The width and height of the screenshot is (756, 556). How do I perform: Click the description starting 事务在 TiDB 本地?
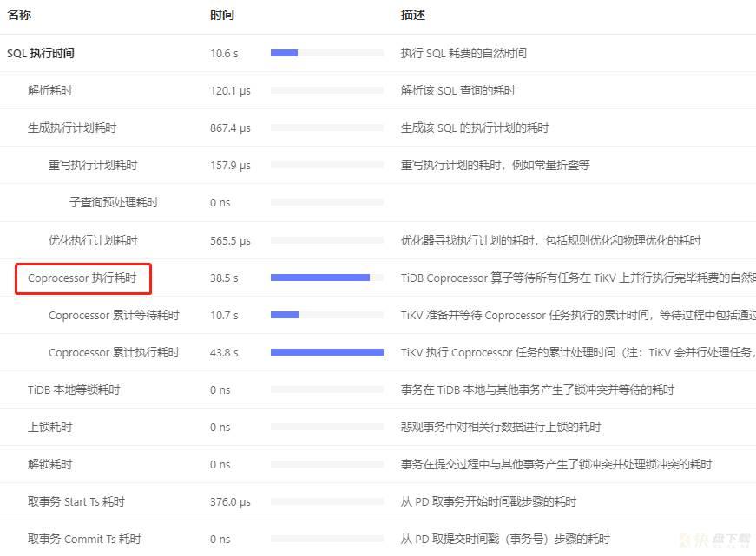(537, 389)
